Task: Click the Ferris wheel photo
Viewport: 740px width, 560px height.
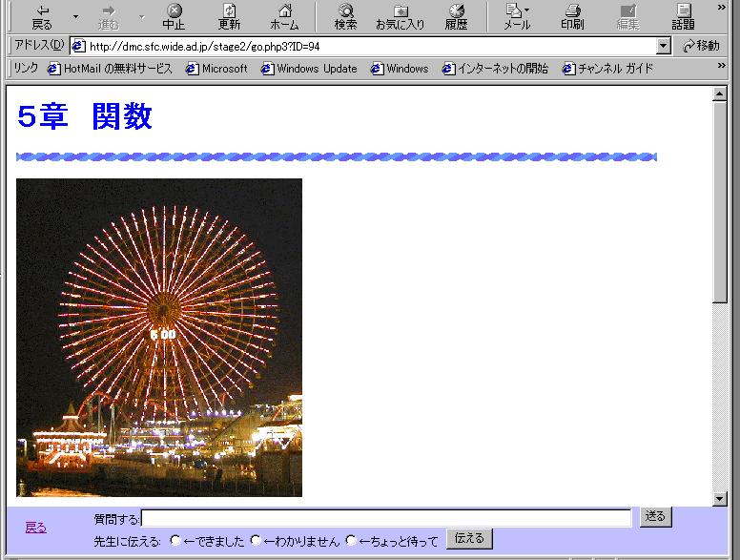Action: tap(159, 338)
